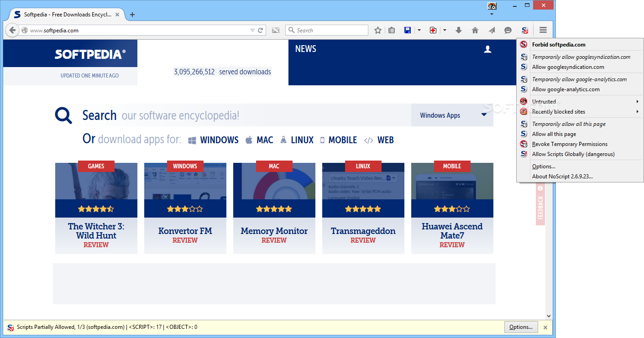Open the Firefox hamburger menu
This screenshot has width=644, height=338.
[543, 30]
